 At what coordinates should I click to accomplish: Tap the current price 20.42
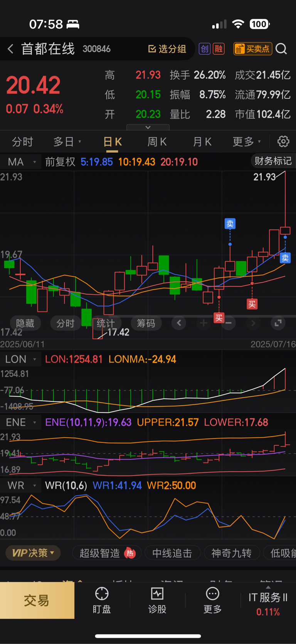coord(33,86)
